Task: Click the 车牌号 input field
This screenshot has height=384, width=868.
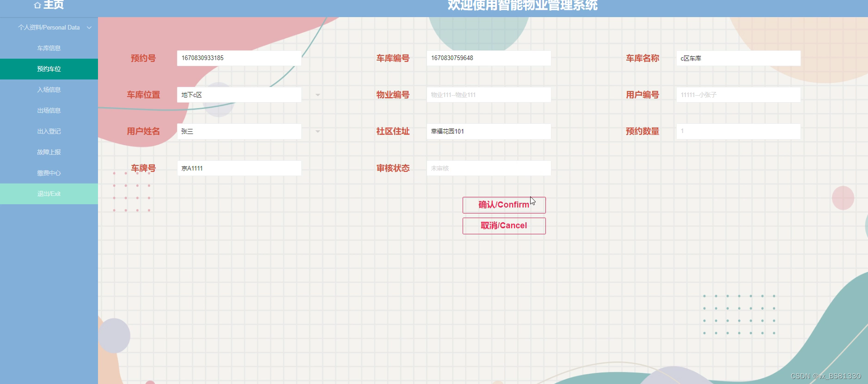Action: point(239,168)
